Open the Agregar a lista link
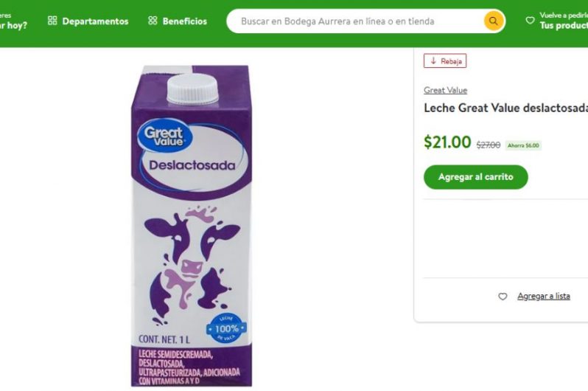Viewport: 588px width, 391px height. (543, 296)
